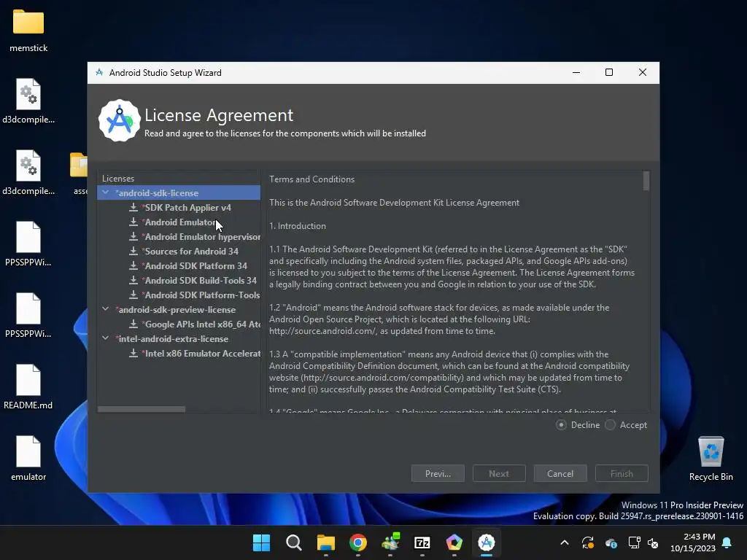747x560 pixels.
Task: Collapse the intel-android-extra-license node
Action: point(105,338)
